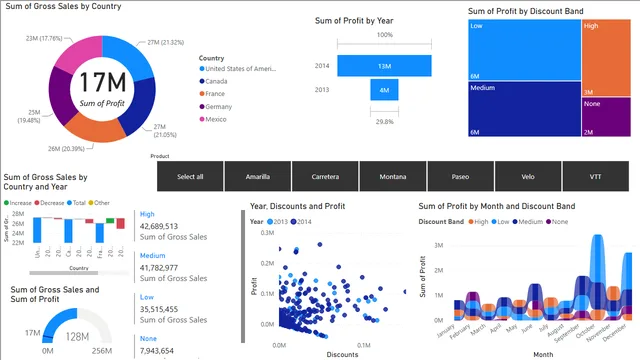This screenshot has width=640, height=360.
Task: Click the 2014 legend item in scatter chart
Action: 301,222
